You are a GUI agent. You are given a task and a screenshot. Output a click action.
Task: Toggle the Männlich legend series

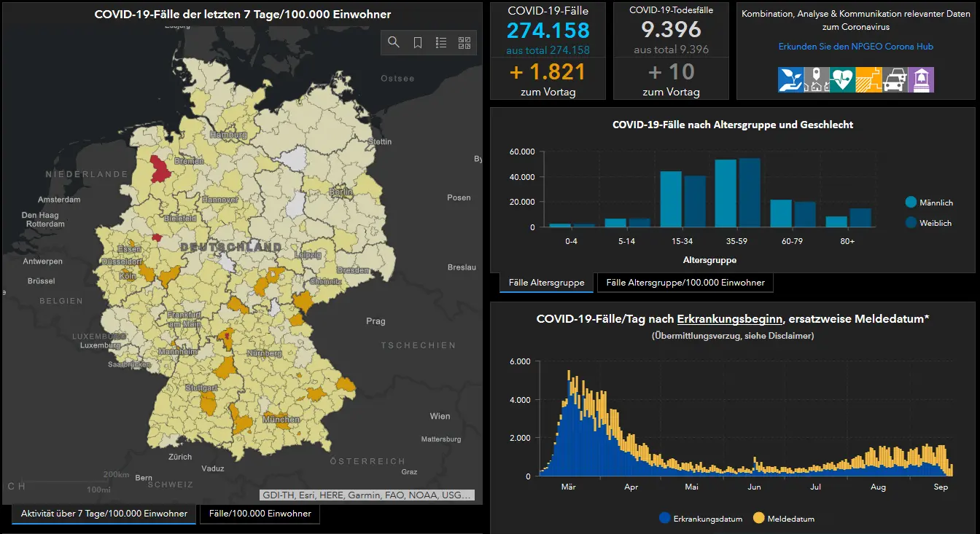(928, 203)
